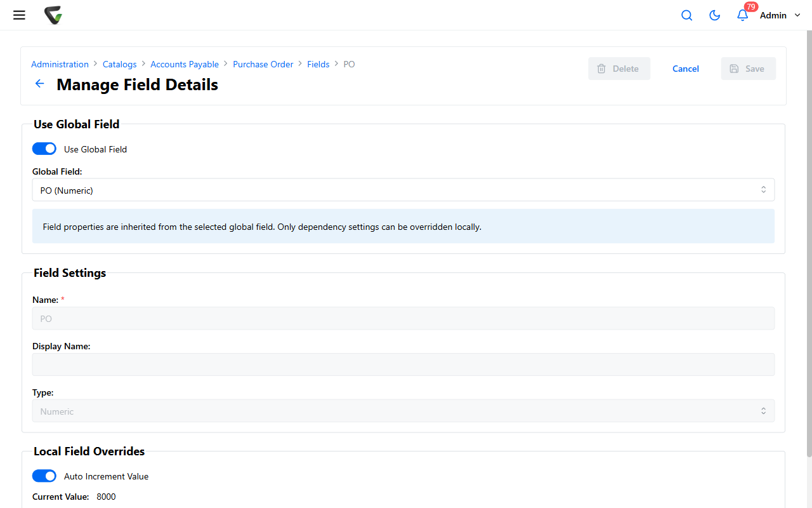
Task: Click the Display Name input field
Action: click(x=403, y=364)
